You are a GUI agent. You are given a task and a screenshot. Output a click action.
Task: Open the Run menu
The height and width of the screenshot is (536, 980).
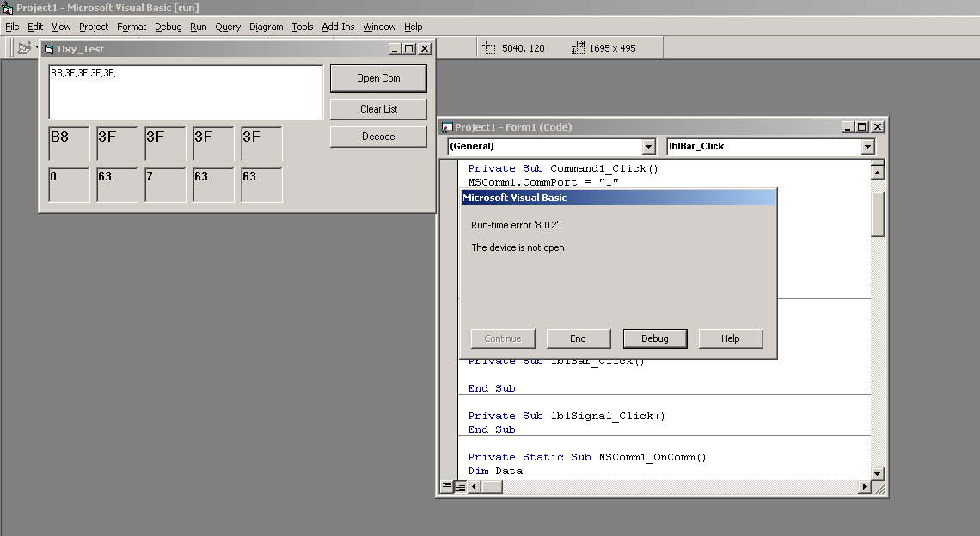(x=198, y=27)
